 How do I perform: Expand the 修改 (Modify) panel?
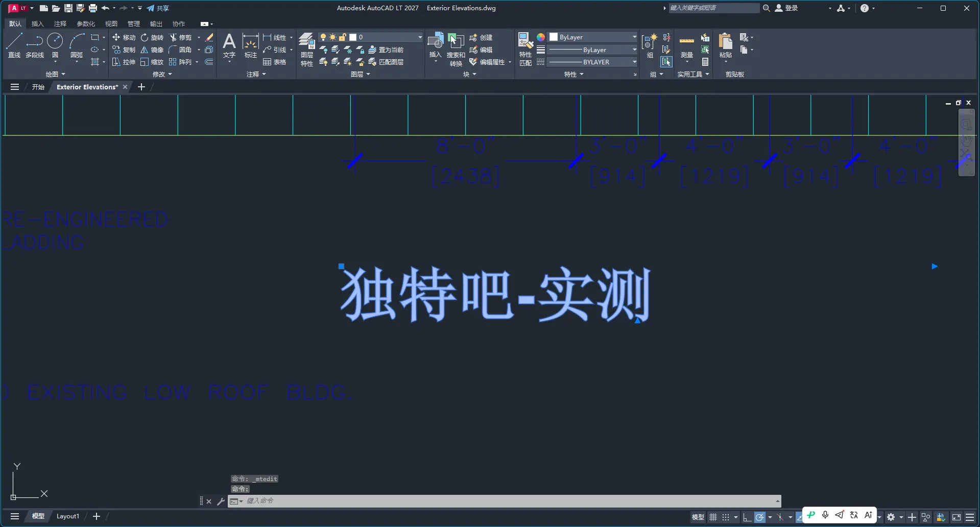click(162, 74)
